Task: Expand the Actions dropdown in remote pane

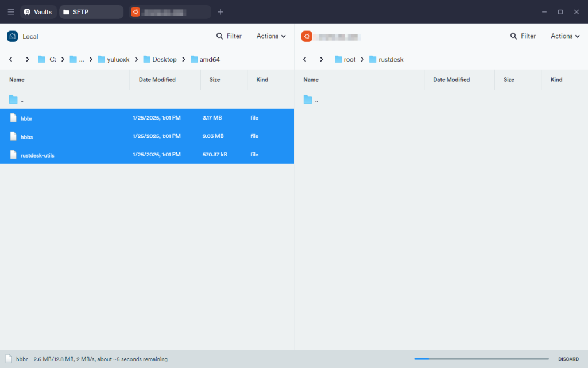Action: (x=565, y=36)
